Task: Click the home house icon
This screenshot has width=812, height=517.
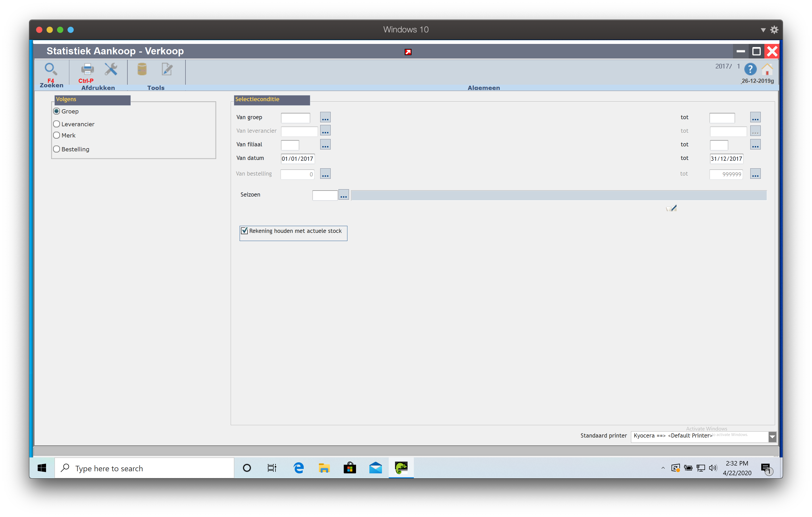Action: click(x=767, y=70)
